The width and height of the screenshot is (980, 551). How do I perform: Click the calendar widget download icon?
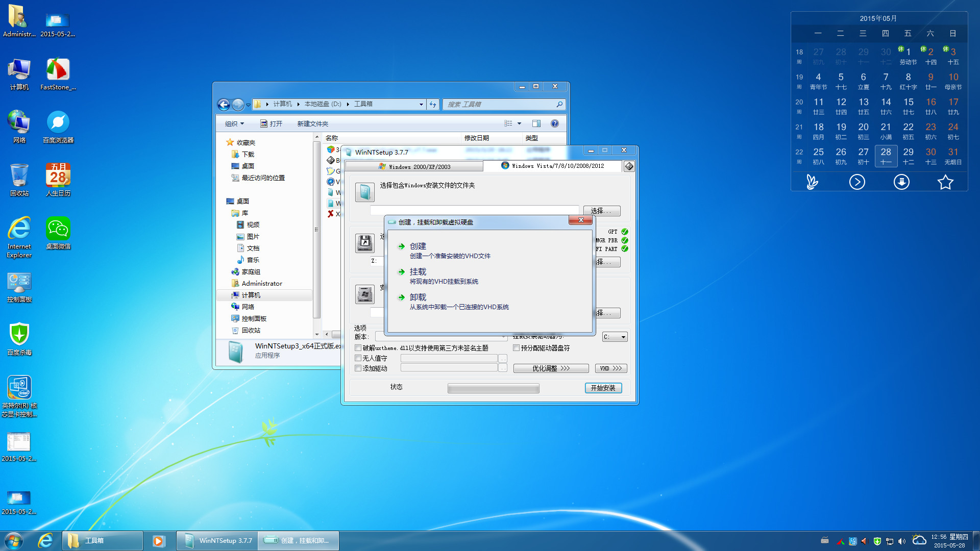point(901,182)
